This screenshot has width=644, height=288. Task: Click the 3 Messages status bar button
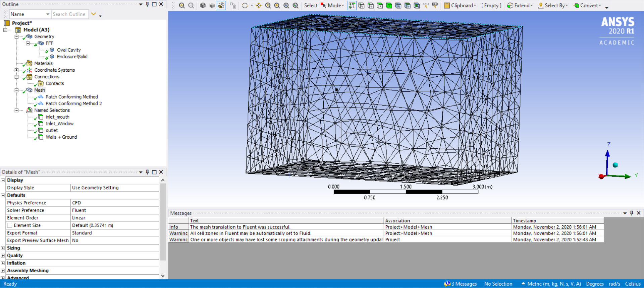[x=461, y=284]
